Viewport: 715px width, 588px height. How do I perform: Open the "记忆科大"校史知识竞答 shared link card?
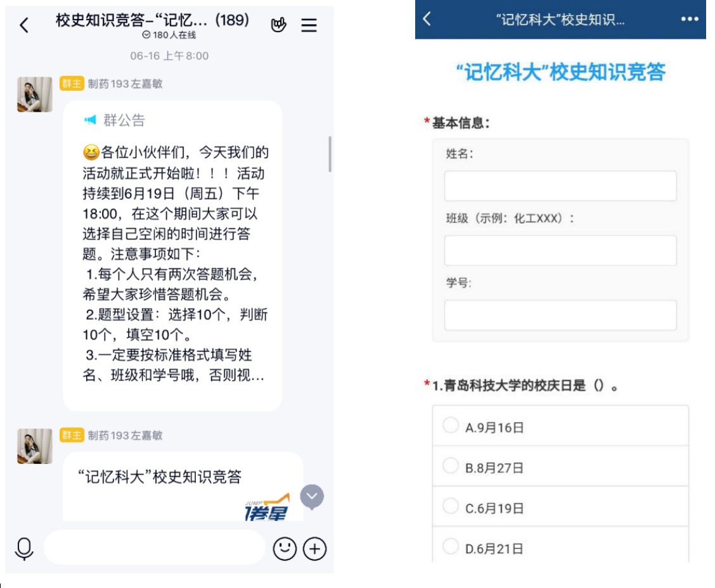pos(183,487)
